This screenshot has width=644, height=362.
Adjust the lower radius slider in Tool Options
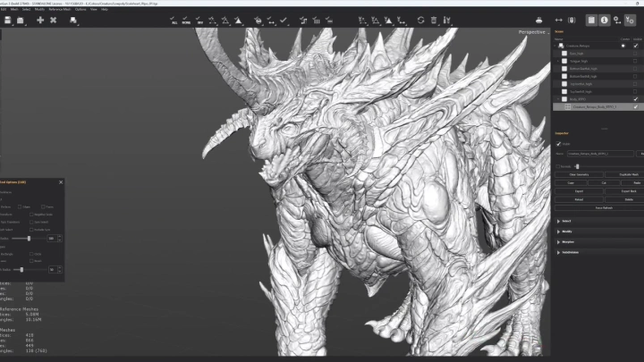coord(21,270)
